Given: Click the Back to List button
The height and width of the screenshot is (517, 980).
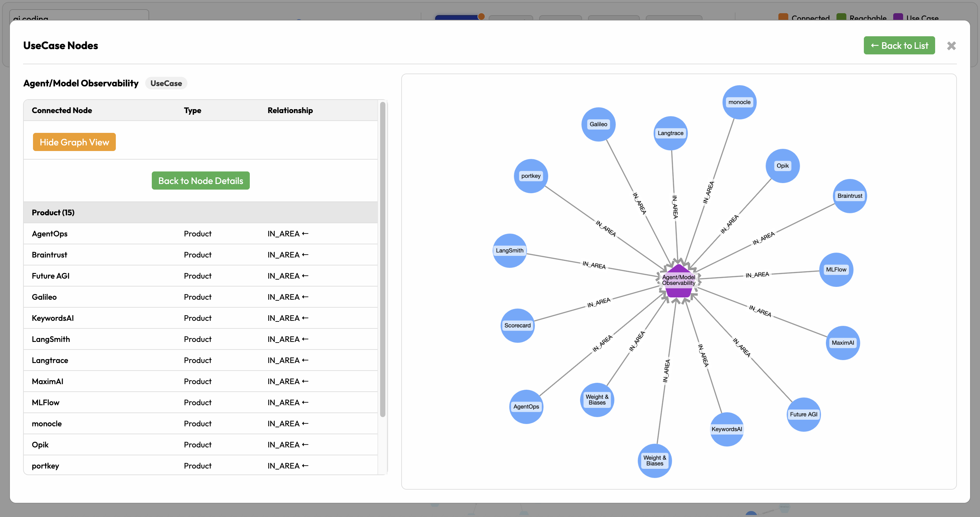Looking at the screenshot, I should (899, 46).
